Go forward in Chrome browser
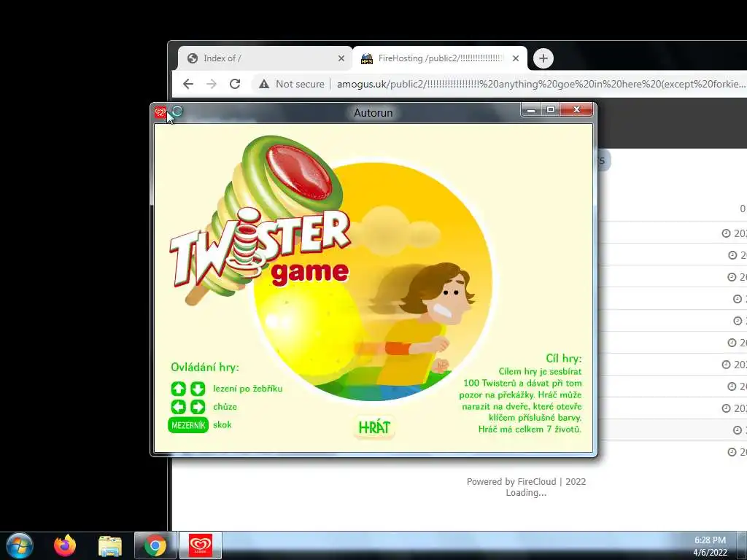This screenshot has width=747, height=560. (212, 84)
